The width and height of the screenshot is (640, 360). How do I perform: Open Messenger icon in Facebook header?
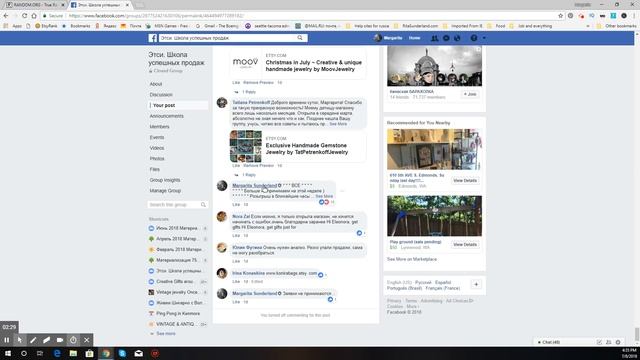[x=446, y=38]
